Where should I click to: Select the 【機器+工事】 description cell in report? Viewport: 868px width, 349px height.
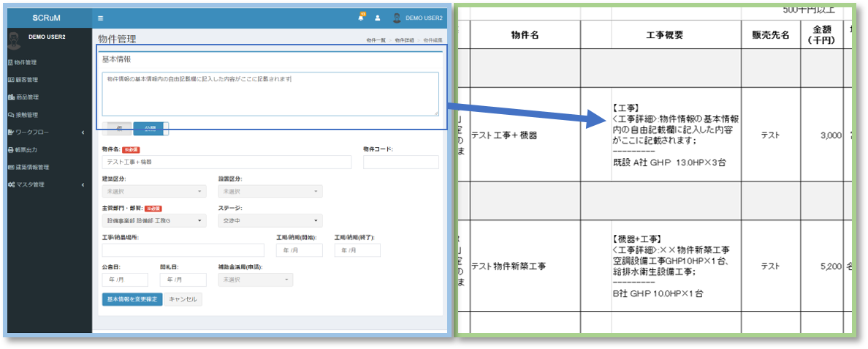click(677, 266)
